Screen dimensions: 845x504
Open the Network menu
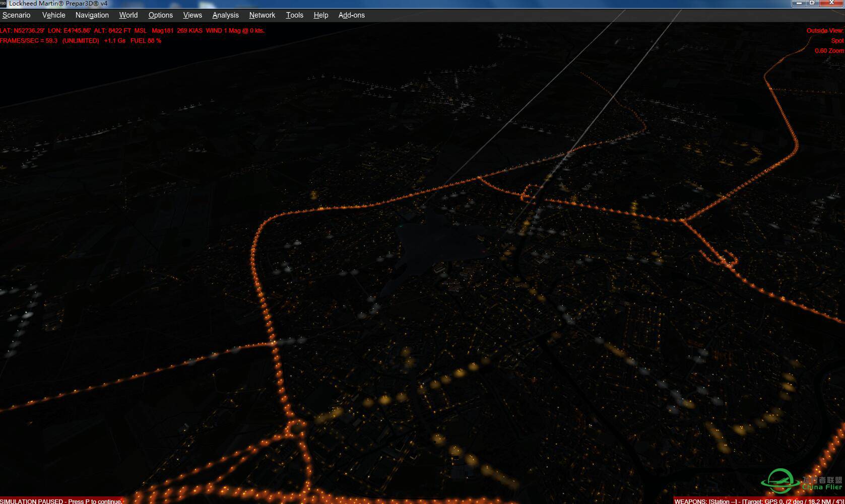click(x=262, y=15)
